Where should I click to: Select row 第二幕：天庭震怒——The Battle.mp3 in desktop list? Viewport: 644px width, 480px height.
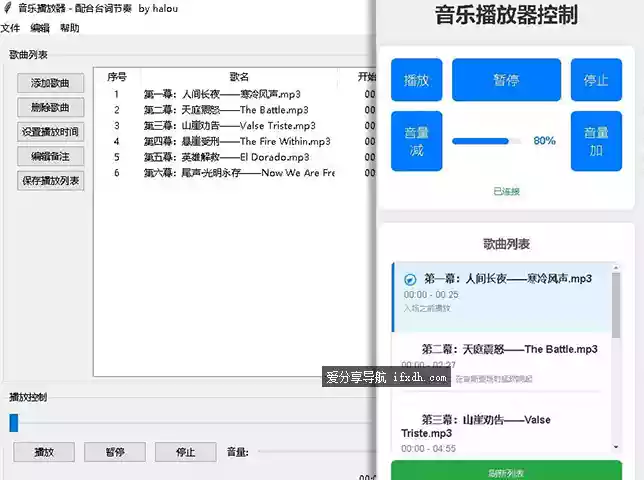234,110
